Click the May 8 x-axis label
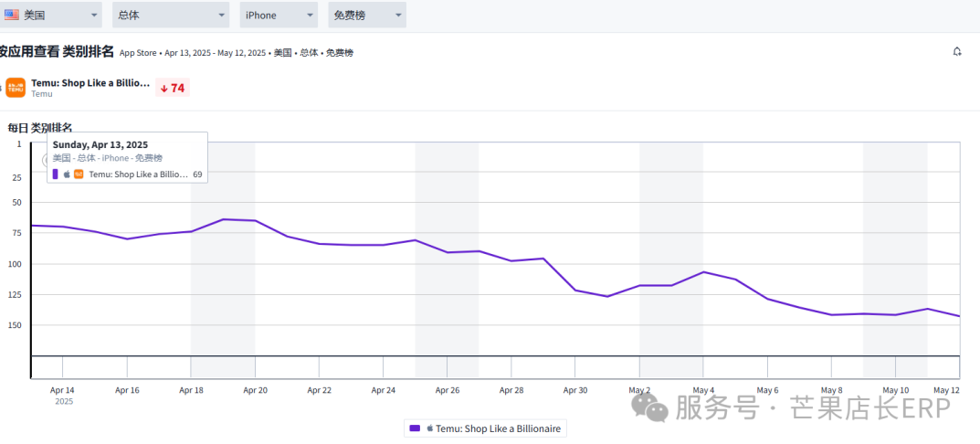Image resolution: width=980 pixels, height=444 pixels. pyautogui.click(x=832, y=390)
